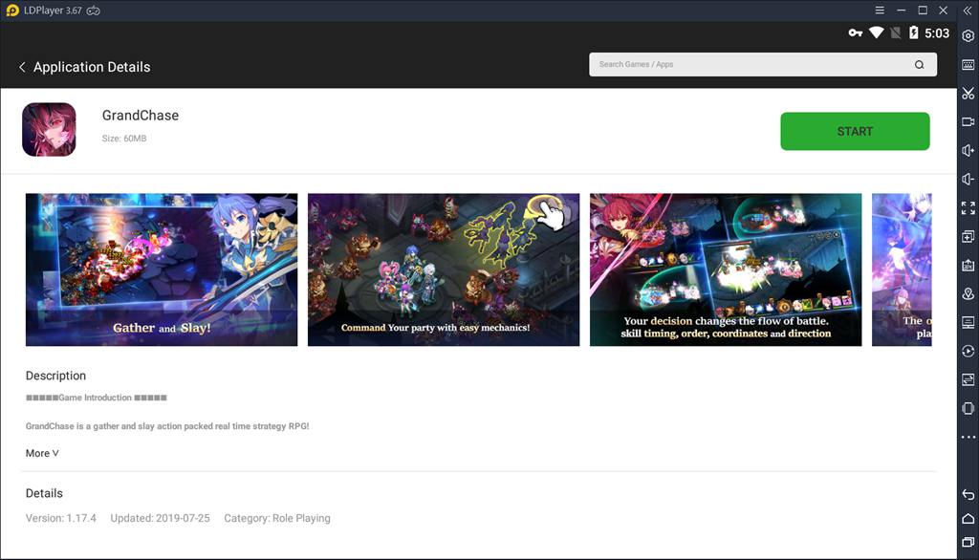Open the monitor-shaped sidebar icon
This screenshot has width=979, height=560.
pos(968,323)
